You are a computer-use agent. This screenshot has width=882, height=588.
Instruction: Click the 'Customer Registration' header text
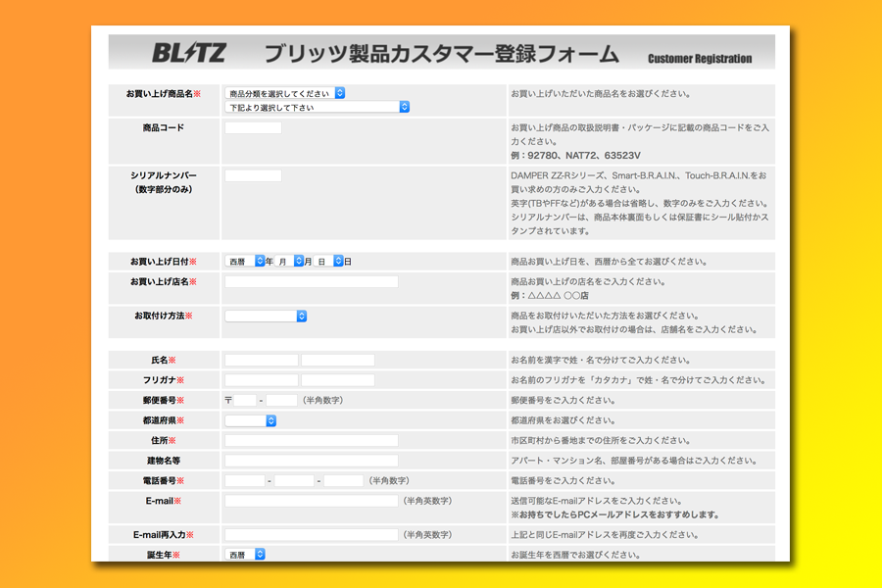pos(700,59)
